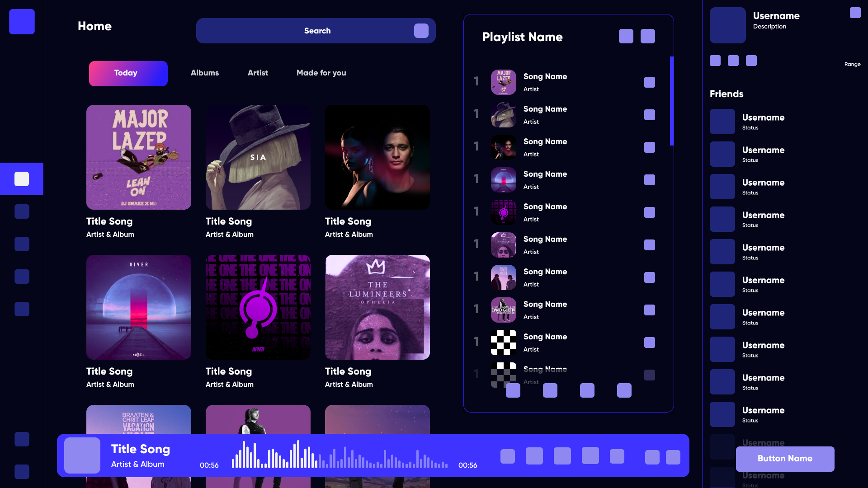Open the Made for you tab
868x488 pixels.
(x=321, y=73)
